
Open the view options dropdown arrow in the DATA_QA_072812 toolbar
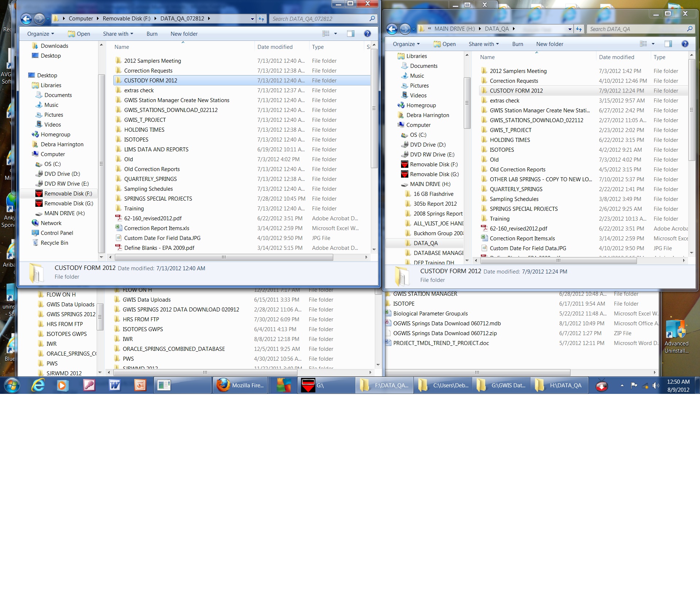(336, 34)
